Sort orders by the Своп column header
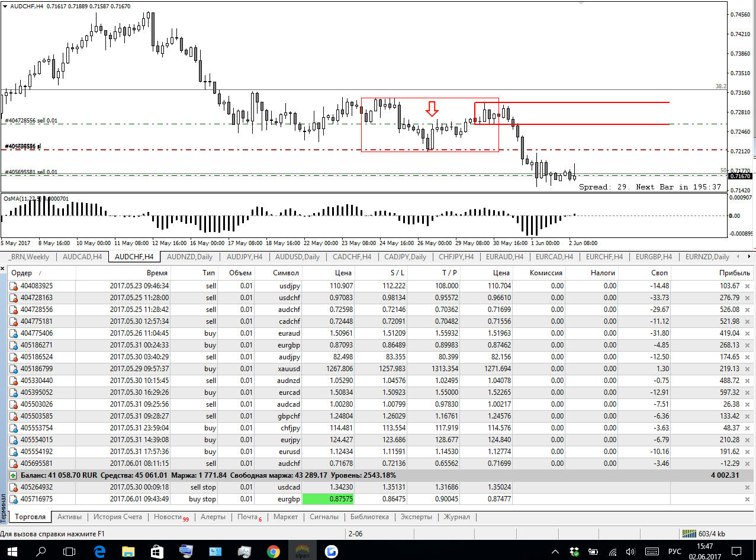 point(644,273)
